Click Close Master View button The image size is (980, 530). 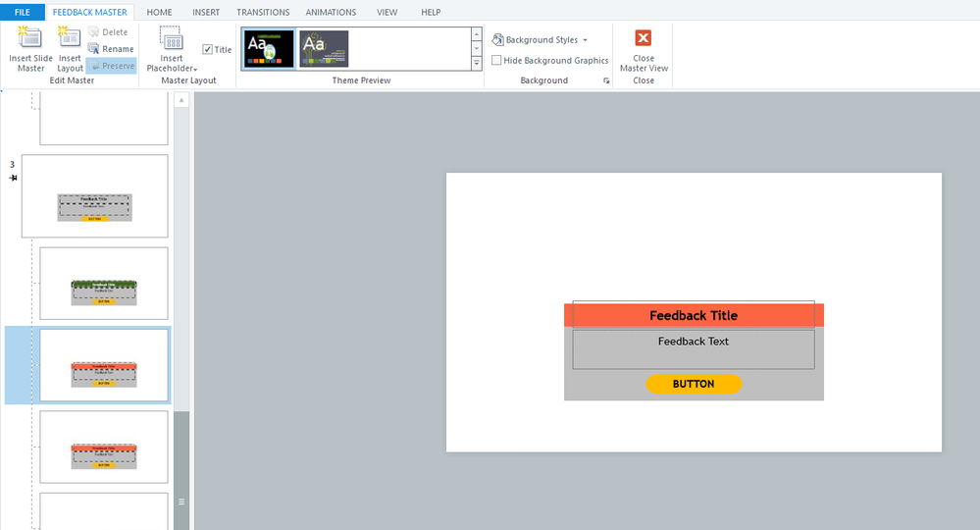coord(644,51)
